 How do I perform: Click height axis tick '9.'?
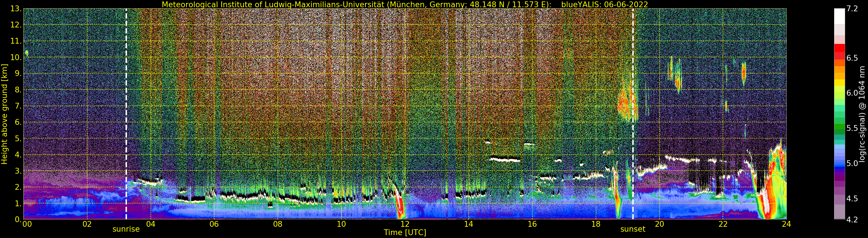pos(18,73)
